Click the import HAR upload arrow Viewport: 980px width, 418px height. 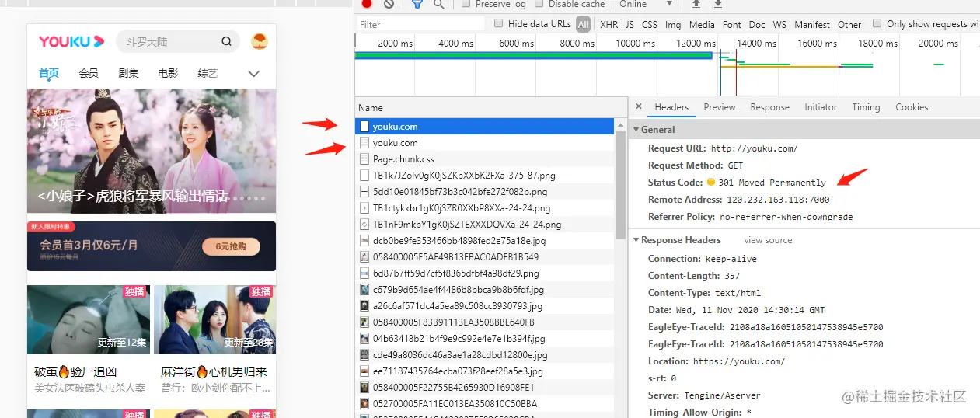point(696,4)
